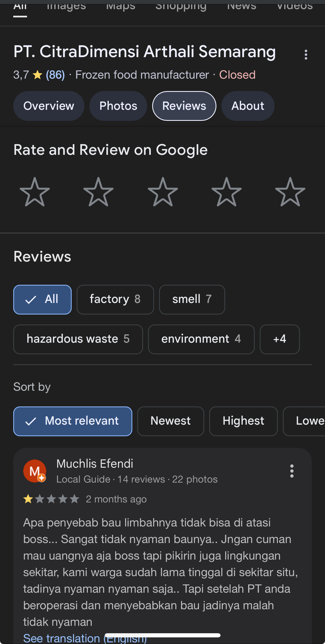The height and width of the screenshot is (644, 325).
Task: Filter reviews by factory keyword
Action: 115,299
